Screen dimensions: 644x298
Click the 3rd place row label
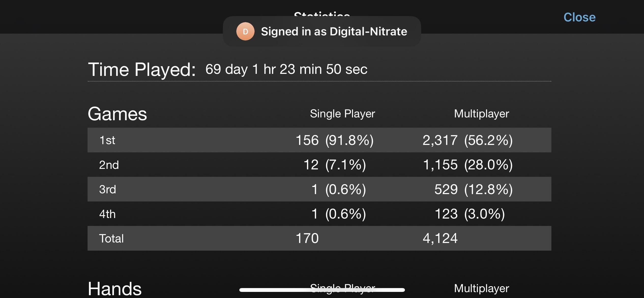pyautogui.click(x=108, y=189)
